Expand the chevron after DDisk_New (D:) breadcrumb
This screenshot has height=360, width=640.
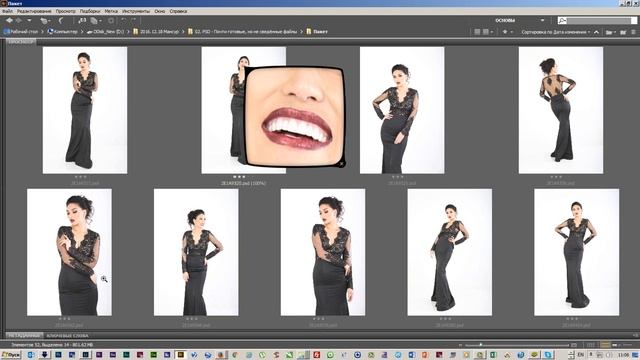pyautogui.click(x=128, y=31)
